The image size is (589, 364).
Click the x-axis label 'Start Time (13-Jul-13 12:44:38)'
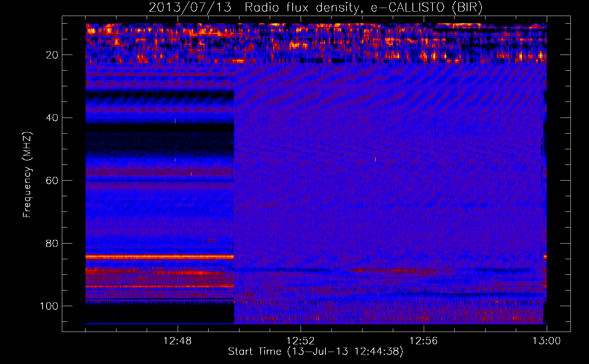[316, 352]
